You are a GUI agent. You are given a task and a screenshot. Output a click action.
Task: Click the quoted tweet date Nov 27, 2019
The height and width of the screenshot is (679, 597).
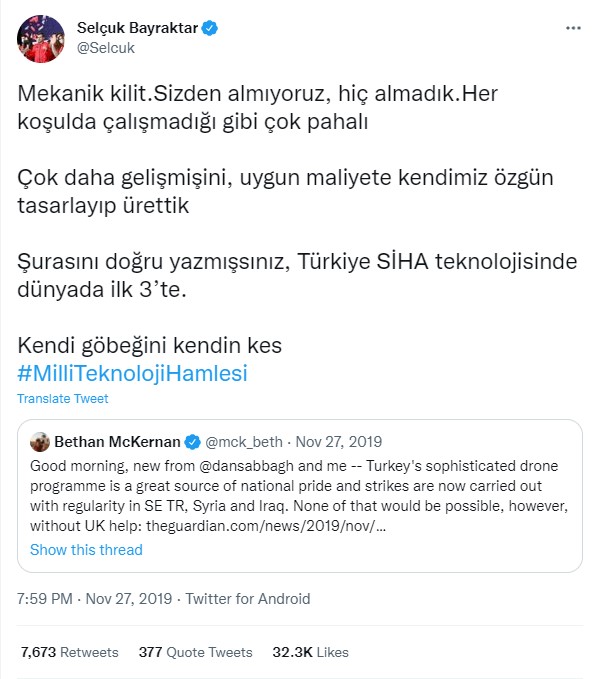coord(339,442)
